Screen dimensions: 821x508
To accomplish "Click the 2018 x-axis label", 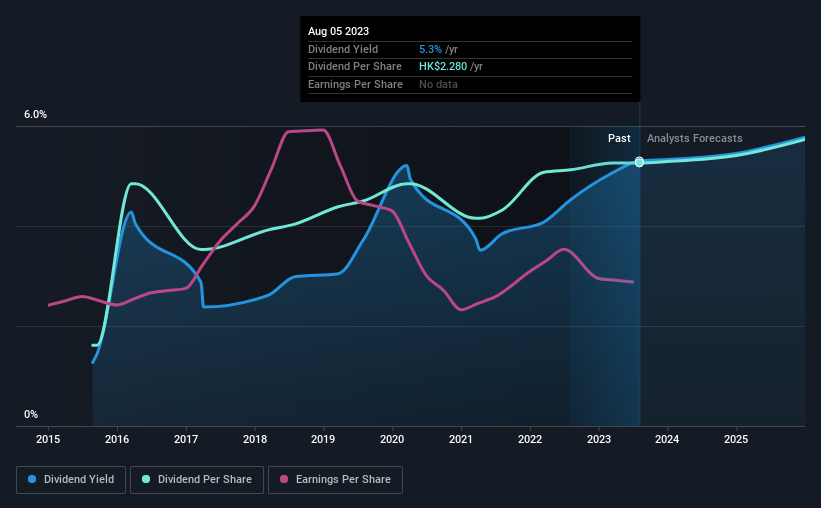I will click(255, 439).
